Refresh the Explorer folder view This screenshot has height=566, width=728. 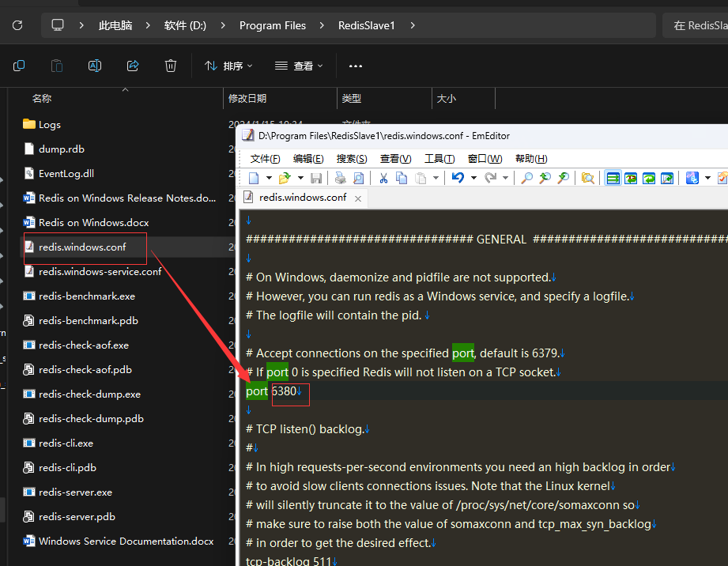17,25
